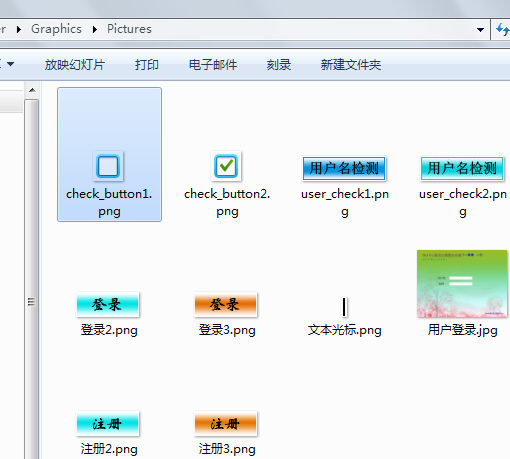Select the 用户登录.jpg landscape thumbnail

pyautogui.click(x=462, y=283)
